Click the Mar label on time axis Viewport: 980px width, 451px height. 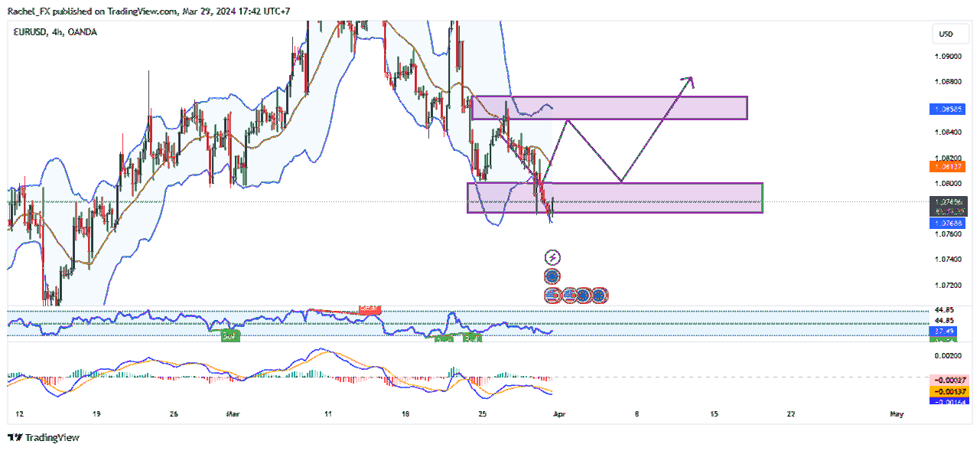pos(233,414)
